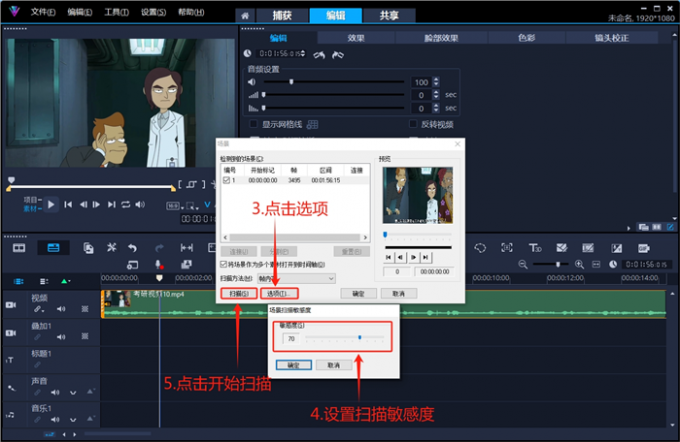
Task: Rotate clip right icon
Action: 338,55
